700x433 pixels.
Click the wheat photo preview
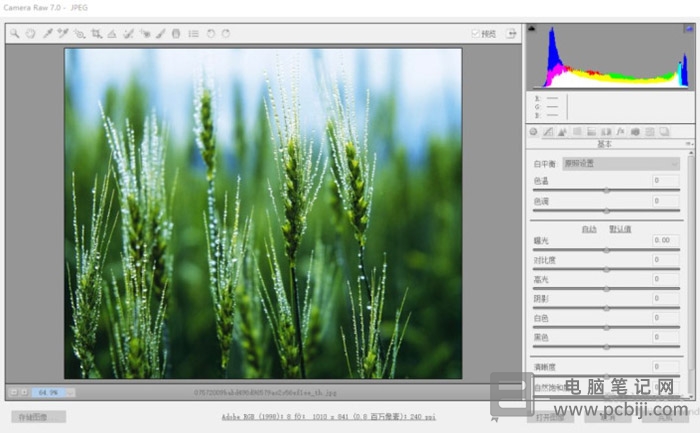click(x=263, y=213)
